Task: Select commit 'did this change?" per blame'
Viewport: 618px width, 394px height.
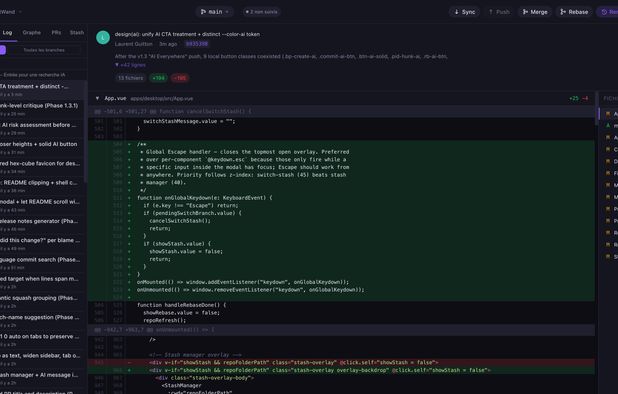Action: click(43, 244)
